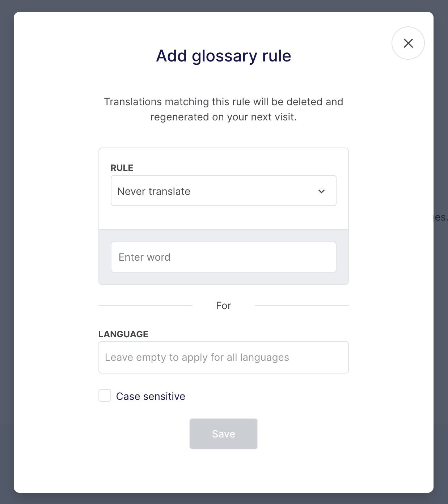Click the chevron on the rule selector
This screenshot has height=504, width=448.
point(321,191)
